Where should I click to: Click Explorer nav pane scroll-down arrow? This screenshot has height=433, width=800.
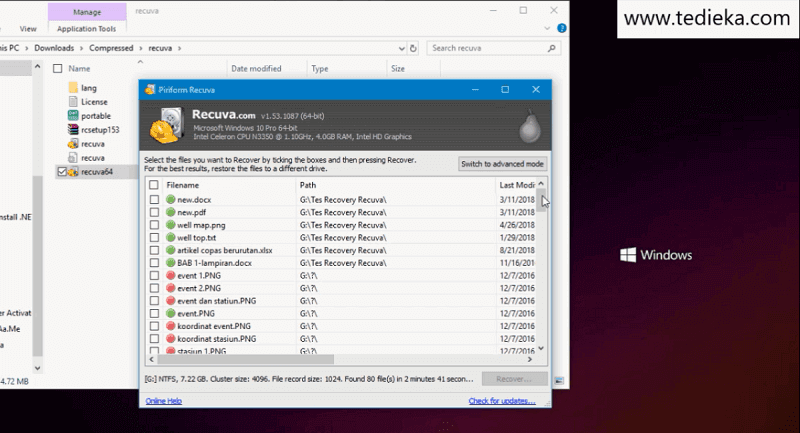coord(37,368)
